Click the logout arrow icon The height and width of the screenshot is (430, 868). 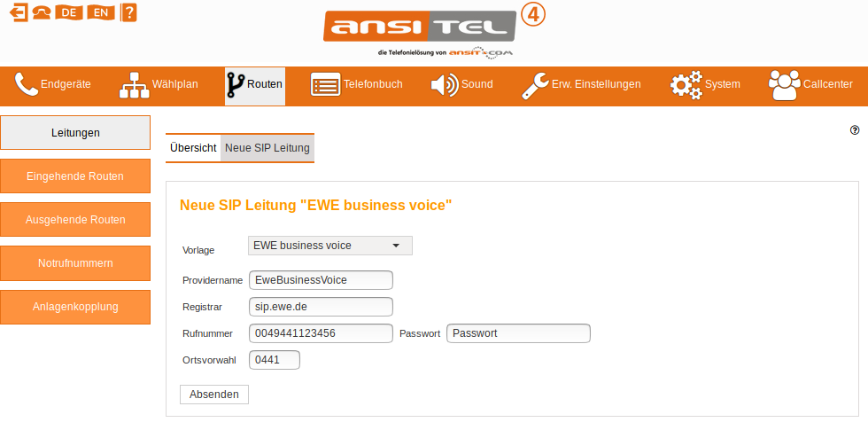(18, 12)
